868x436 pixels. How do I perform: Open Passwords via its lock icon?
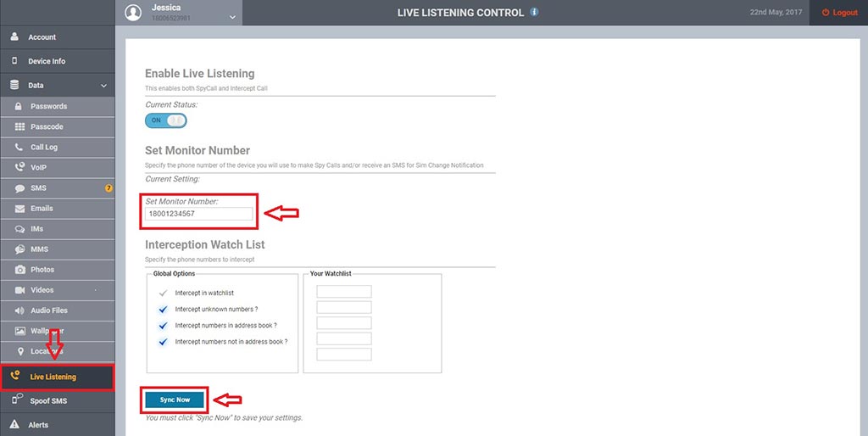(x=20, y=106)
